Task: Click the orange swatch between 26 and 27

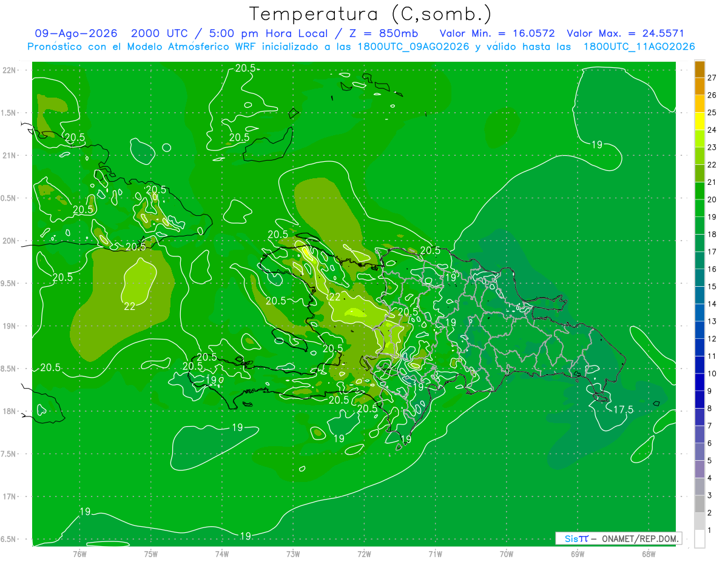Action: click(699, 87)
